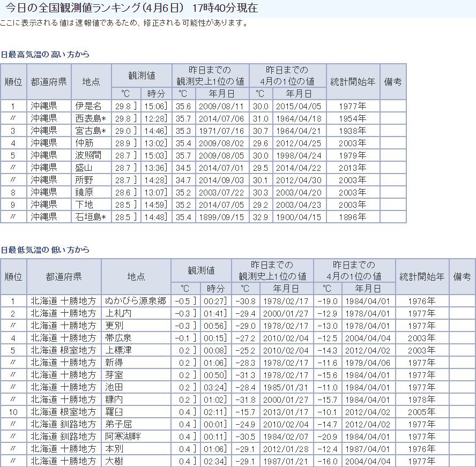Click 北海道 根室地方 in the 羅臼 row

(63, 412)
